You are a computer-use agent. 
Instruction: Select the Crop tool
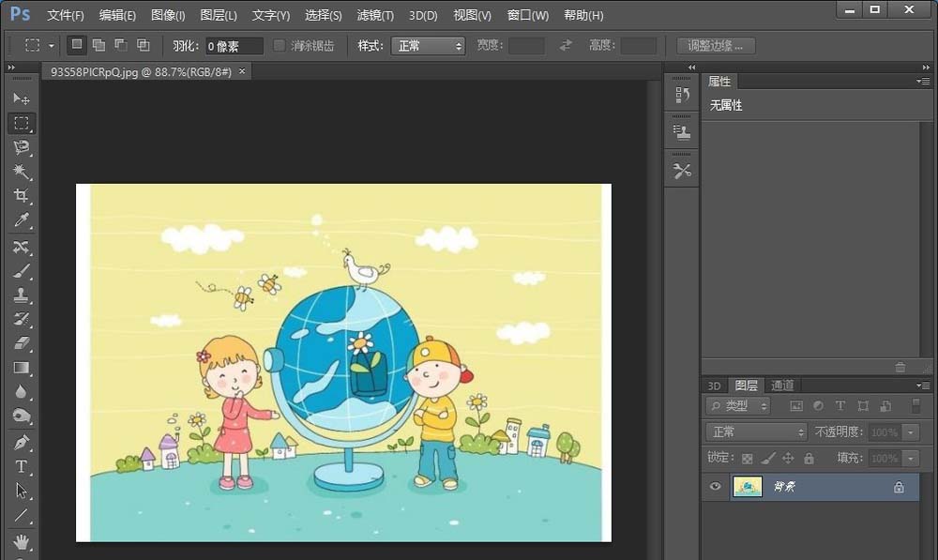(x=22, y=196)
